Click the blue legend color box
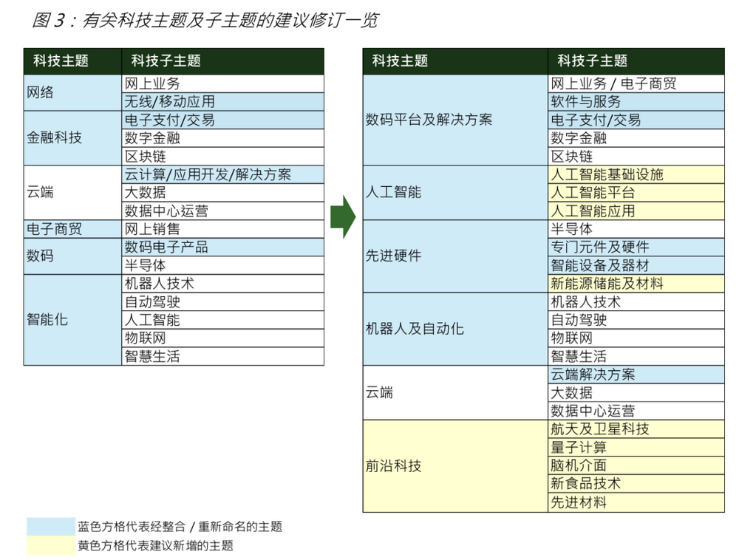The image size is (739, 560). coord(51,527)
